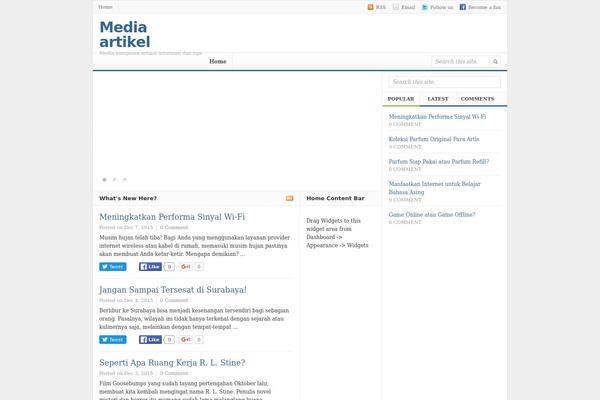Tweet the Meningkatkan Performa Sinyal Wi-Fi post
This screenshot has width=600, height=400.
point(113,267)
